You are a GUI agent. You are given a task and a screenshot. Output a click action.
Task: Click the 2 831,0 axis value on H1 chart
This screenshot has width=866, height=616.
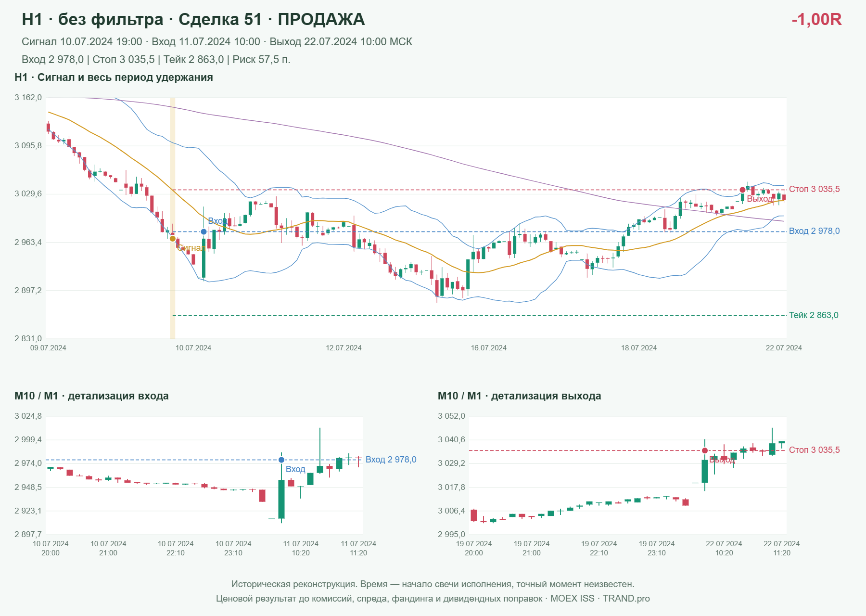tap(28, 338)
